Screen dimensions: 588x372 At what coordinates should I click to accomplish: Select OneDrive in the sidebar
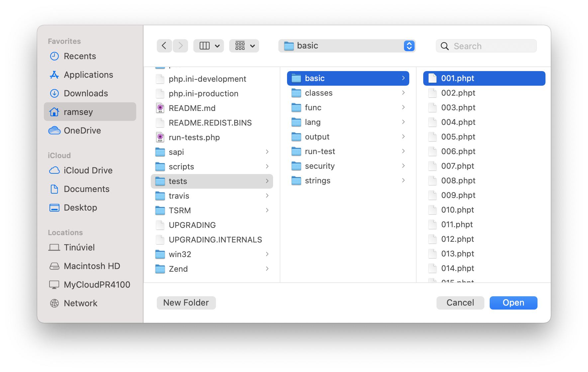82,131
